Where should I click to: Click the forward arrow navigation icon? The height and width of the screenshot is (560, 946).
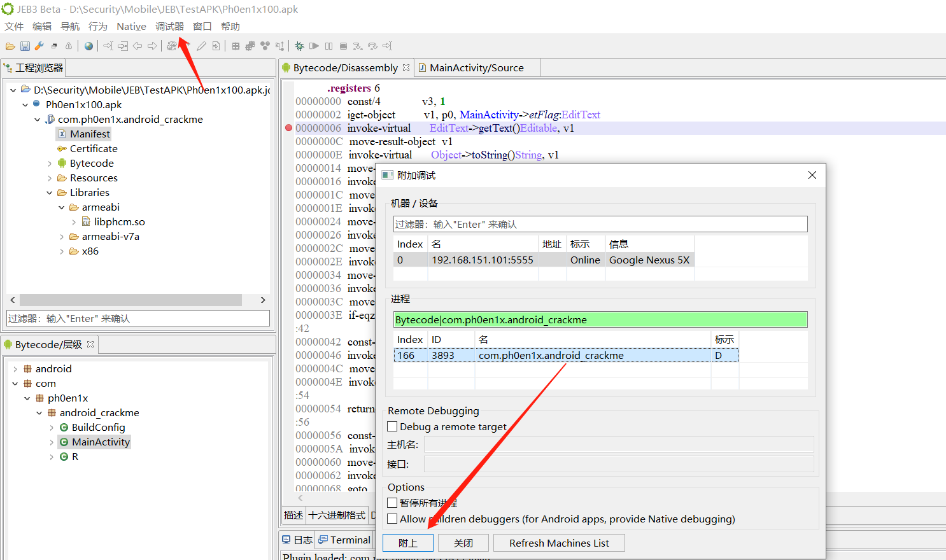point(152,46)
